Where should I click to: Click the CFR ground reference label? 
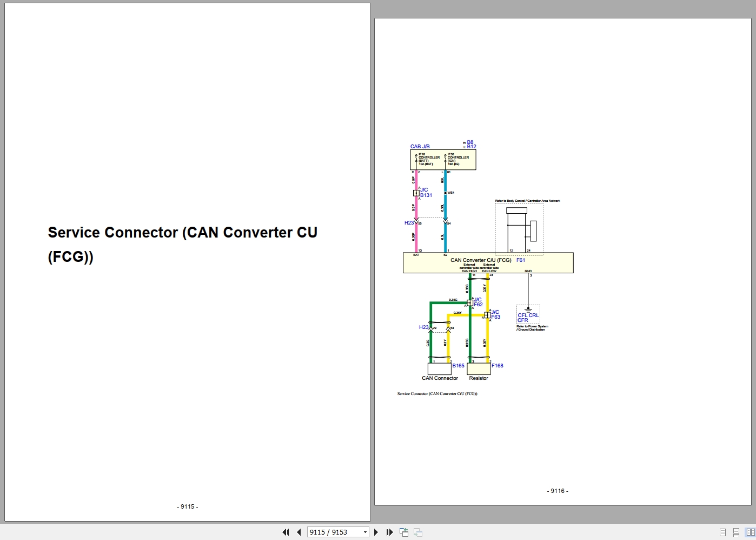523,320
